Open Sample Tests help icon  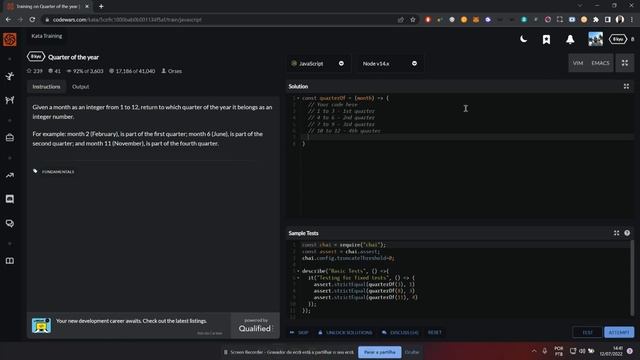click(627, 233)
